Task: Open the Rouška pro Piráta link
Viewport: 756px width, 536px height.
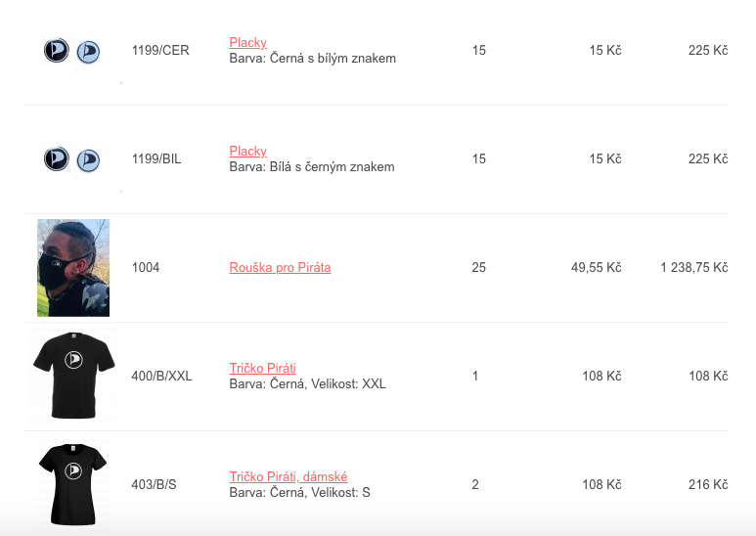Action: [280, 268]
